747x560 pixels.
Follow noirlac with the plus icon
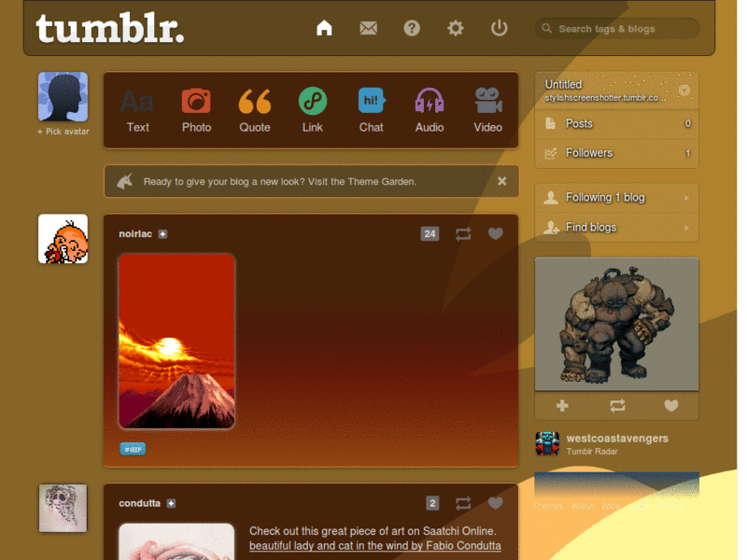coord(162,234)
